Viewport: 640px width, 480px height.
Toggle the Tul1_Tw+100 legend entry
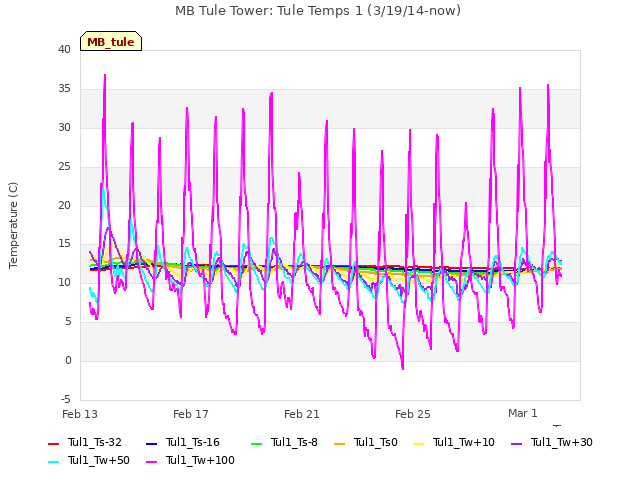[190, 460]
